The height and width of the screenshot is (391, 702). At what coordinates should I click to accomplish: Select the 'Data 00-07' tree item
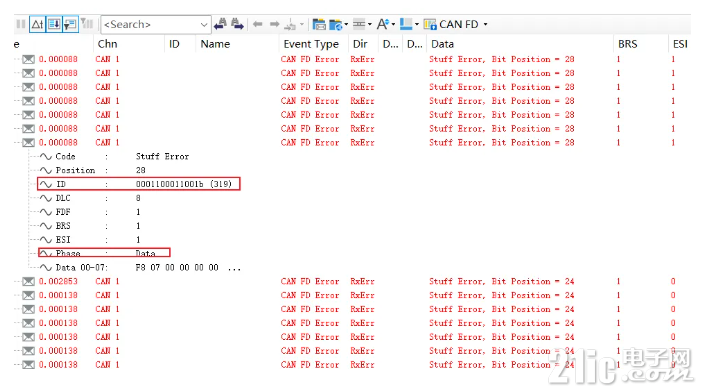81,267
